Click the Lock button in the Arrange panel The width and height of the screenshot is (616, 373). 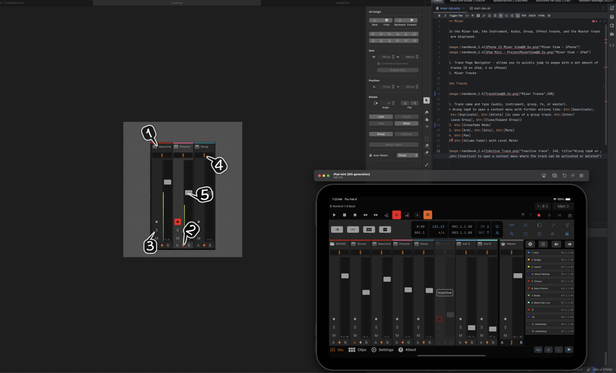[x=381, y=117]
